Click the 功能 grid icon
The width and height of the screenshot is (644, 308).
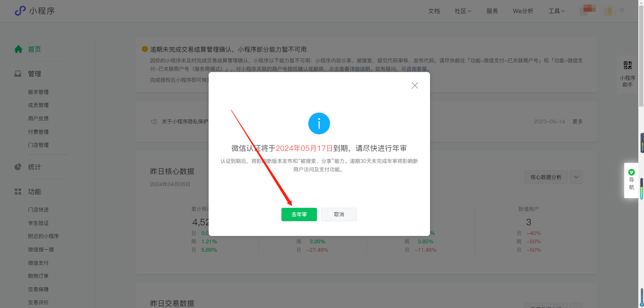pos(18,192)
